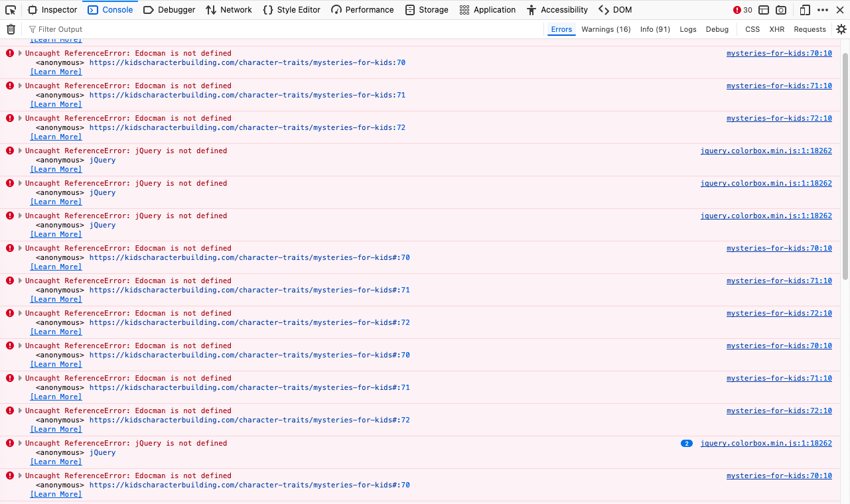
Task: Expand the third jQuery is not defined error
Action: (21, 216)
